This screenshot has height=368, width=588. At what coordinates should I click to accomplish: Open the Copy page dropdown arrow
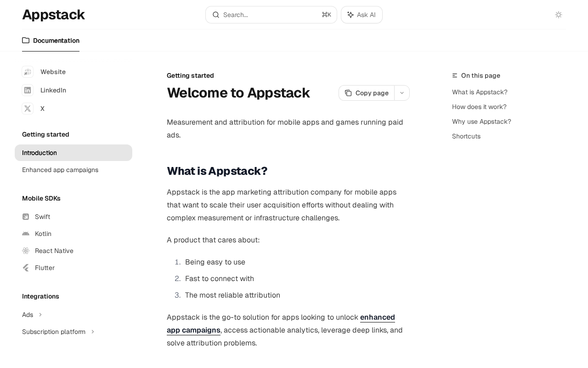(402, 93)
